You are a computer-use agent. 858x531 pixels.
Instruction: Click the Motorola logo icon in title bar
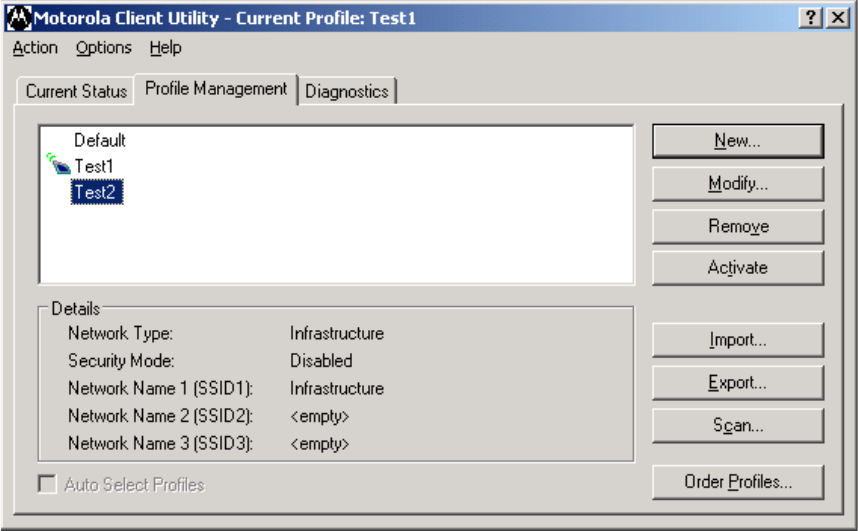(x=19, y=18)
